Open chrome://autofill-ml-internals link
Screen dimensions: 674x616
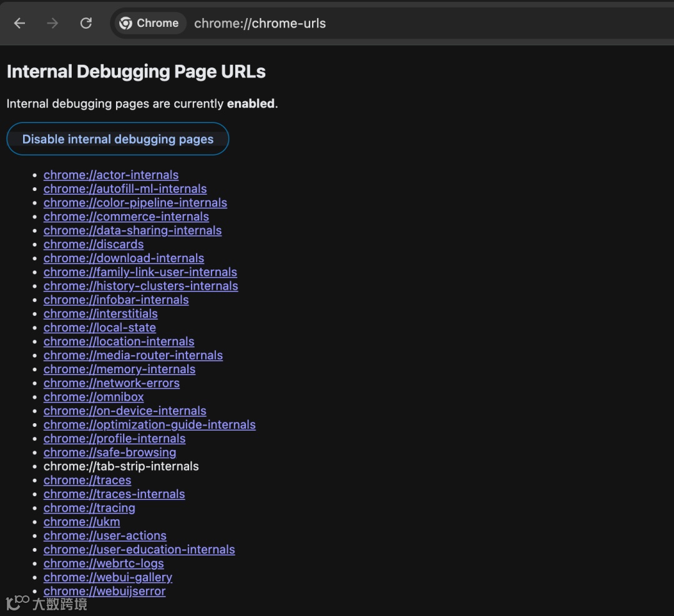[x=125, y=188]
